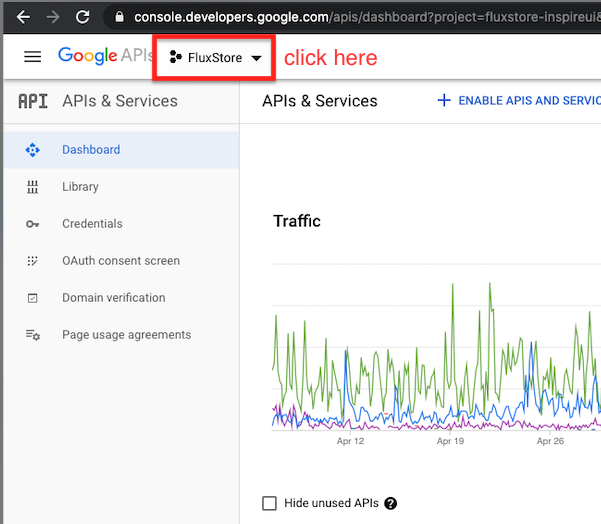Click the Google APIs logo
The height and width of the screenshot is (524, 601).
[x=105, y=56]
